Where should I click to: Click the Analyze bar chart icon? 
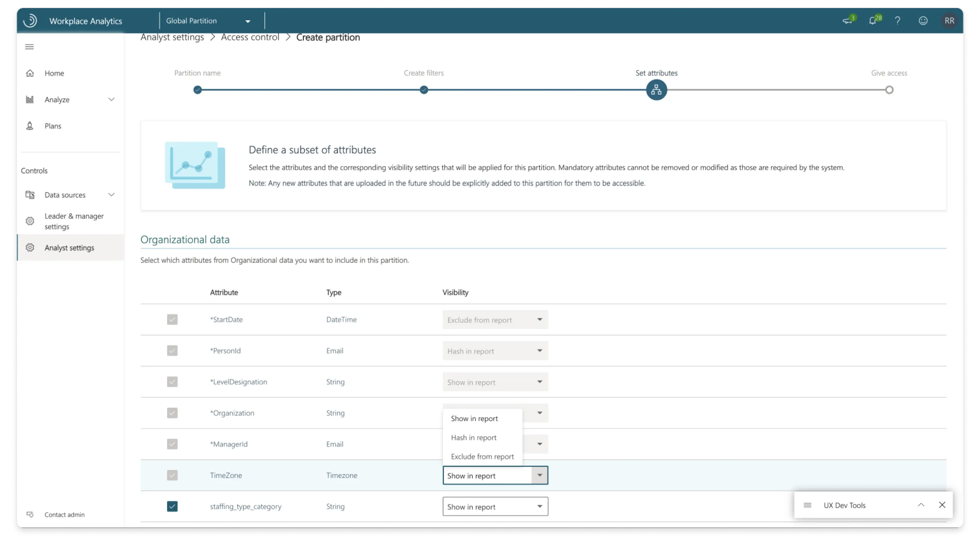pos(30,99)
